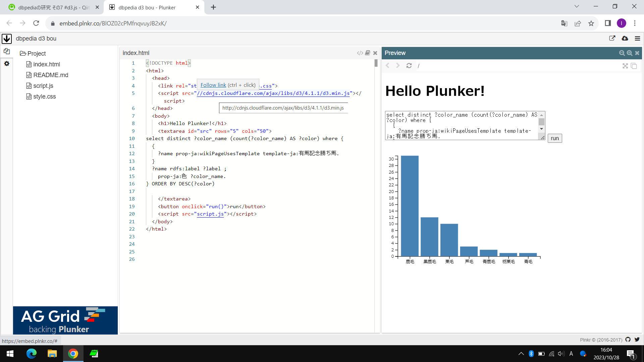Open the settings gear in sidebar
The image size is (644, 362).
[7, 64]
